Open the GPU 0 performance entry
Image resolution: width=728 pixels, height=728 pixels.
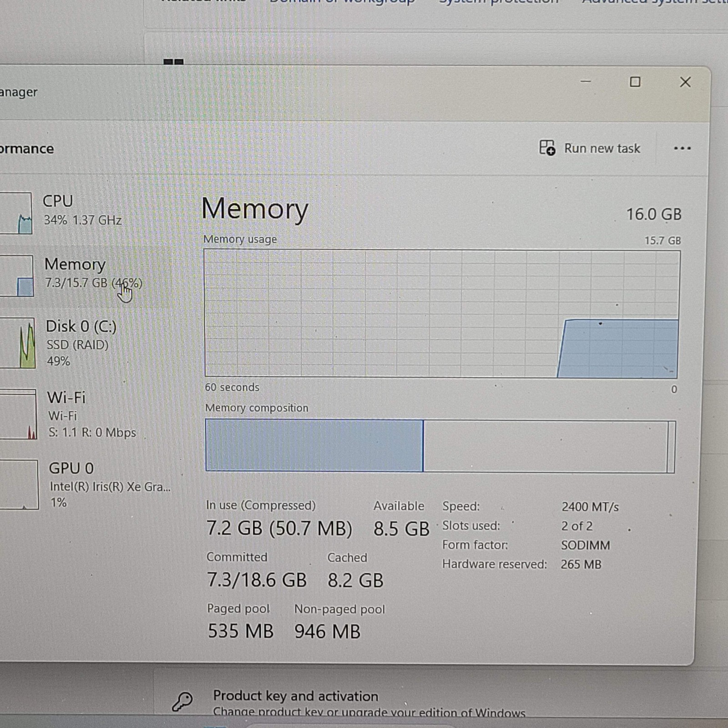(86, 485)
